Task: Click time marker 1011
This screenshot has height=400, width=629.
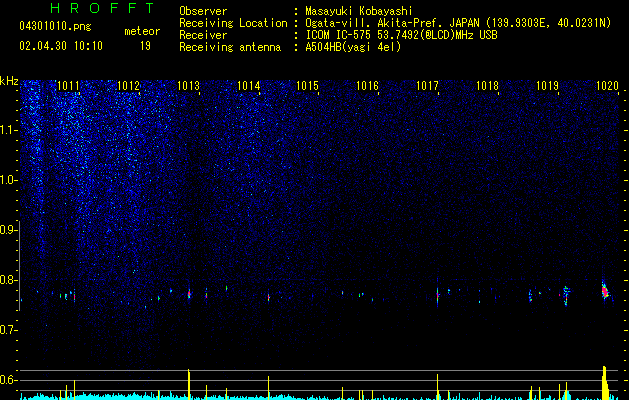Action: click(x=68, y=85)
